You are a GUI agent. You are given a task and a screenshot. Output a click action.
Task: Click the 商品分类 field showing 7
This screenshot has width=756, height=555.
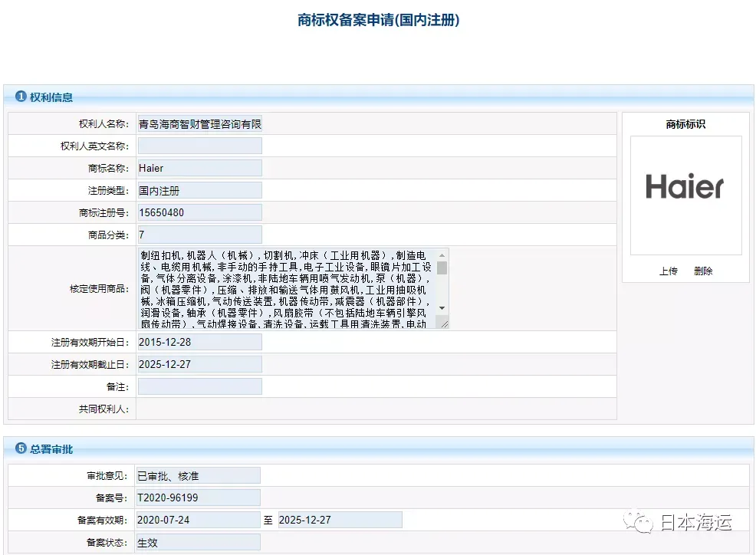tap(200, 235)
